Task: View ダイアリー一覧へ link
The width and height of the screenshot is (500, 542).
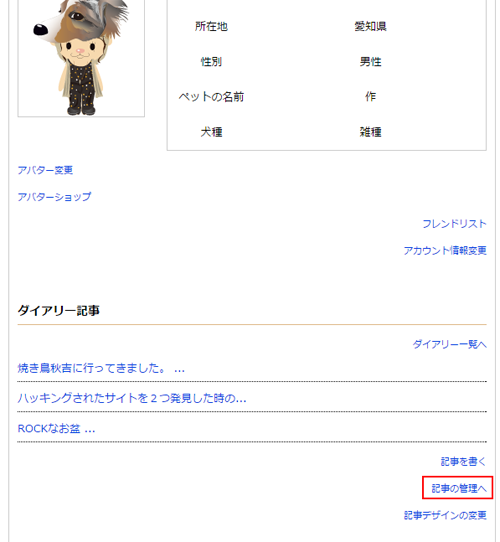Action: click(x=450, y=344)
